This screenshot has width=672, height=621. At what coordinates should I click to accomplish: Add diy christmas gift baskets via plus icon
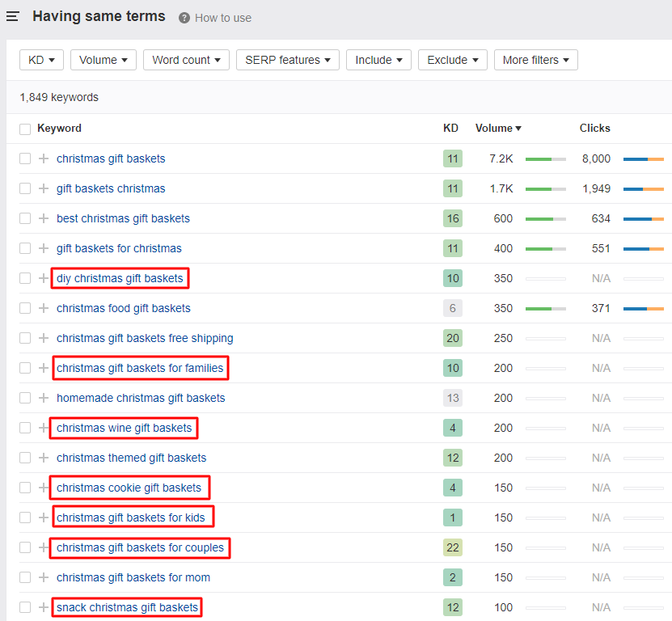coord(44,278)
